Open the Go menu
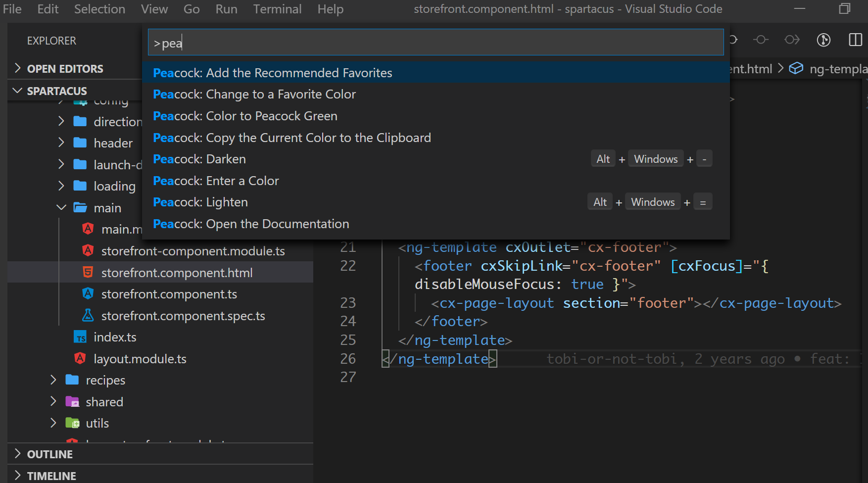The width and height of the screenshot is (868, 483). click(x=191, y=8)
